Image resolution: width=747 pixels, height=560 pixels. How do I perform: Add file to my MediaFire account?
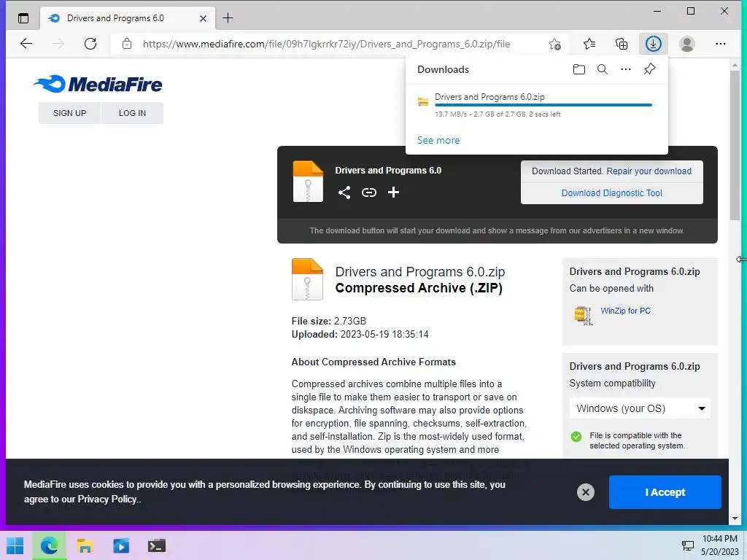tap(393, 192)
